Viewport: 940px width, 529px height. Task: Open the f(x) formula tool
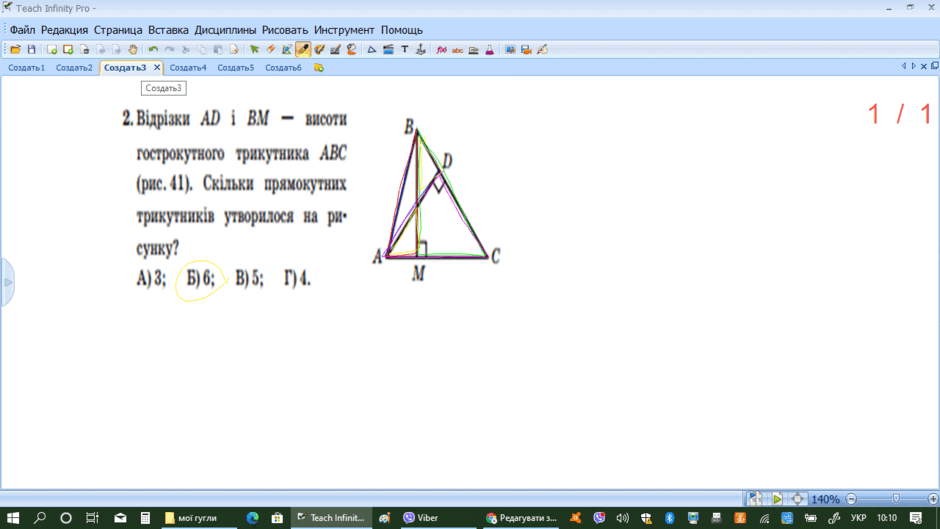point(441,50)
